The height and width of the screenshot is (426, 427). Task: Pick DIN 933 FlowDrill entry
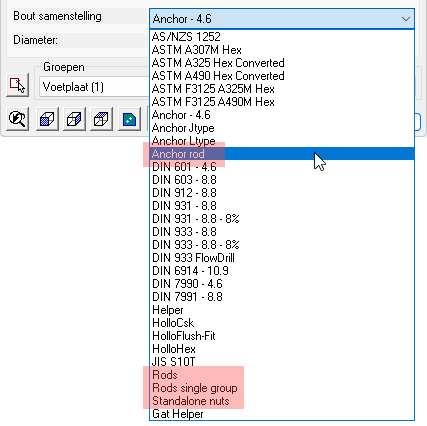click(x=282, y=258)
